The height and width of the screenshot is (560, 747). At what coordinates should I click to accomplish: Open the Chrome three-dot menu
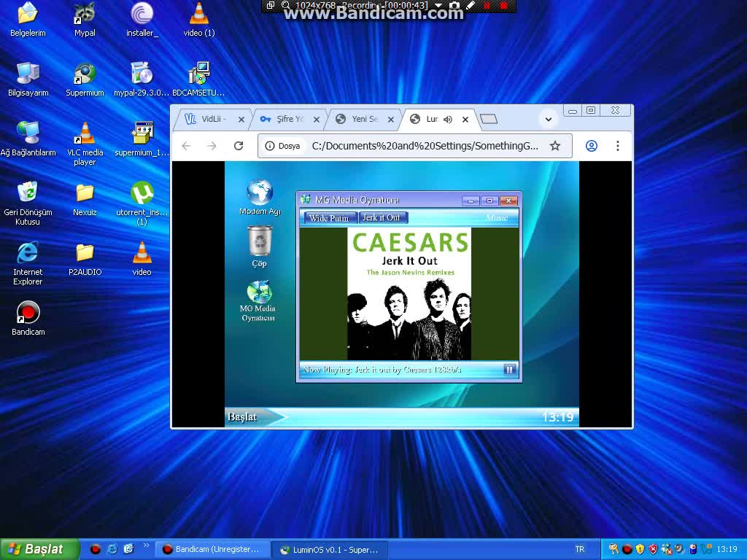pyautogui.click(x=618, y=146)
